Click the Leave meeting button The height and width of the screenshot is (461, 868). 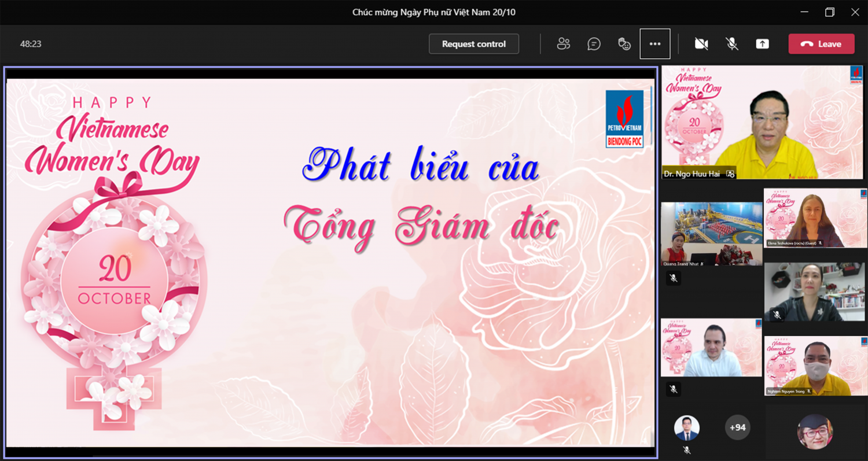(821, 44)
